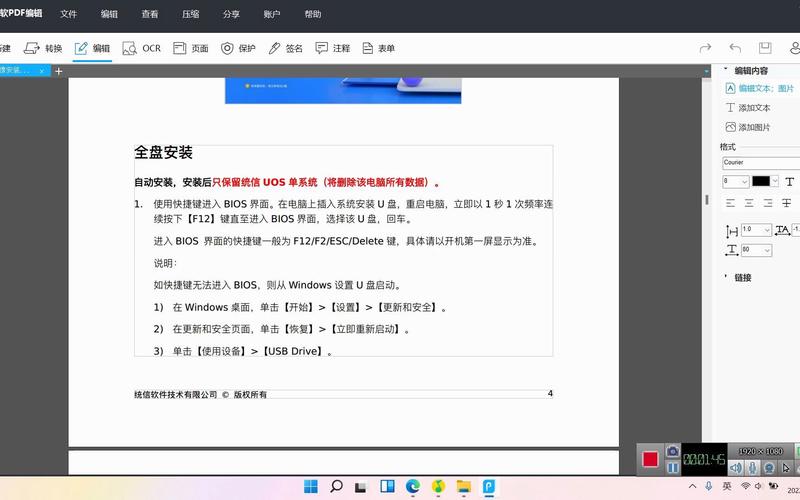Add a new document tab with plus
Screen dimensions: 800x500
point(59,71)
